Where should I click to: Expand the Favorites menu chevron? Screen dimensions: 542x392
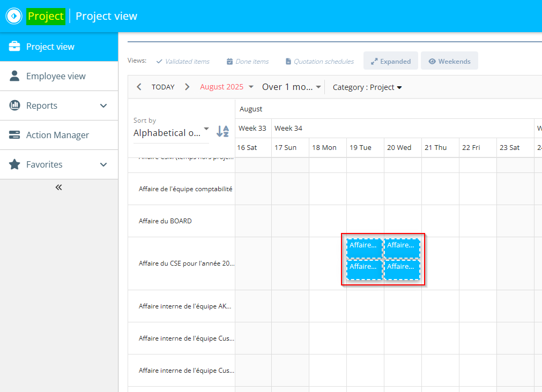point(104,164)
